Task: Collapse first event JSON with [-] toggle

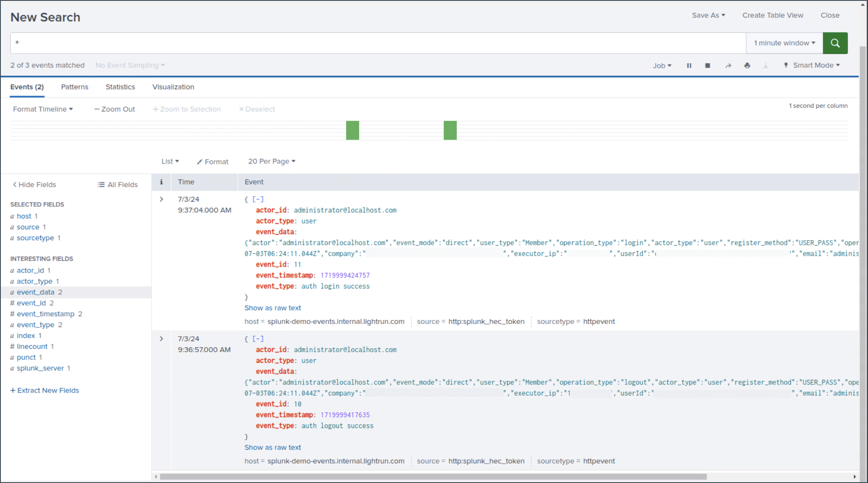Action: tap(258, 199)
